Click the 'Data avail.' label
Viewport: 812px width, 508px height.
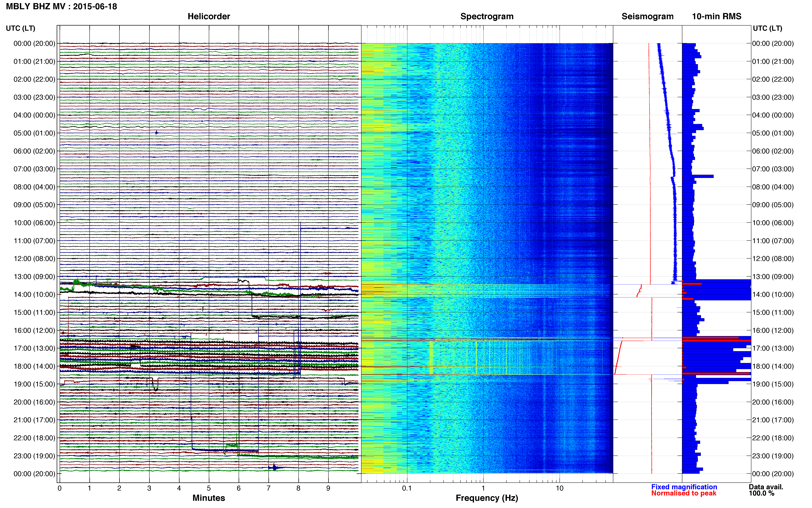click(766, 487)
